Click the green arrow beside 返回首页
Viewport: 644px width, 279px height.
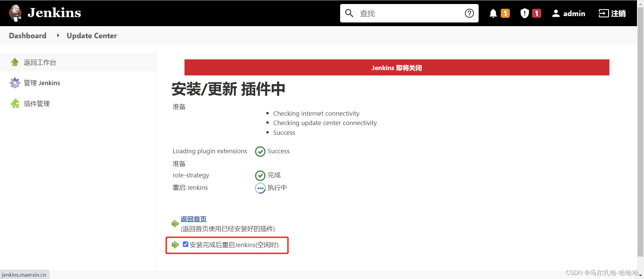pos(175,224)
